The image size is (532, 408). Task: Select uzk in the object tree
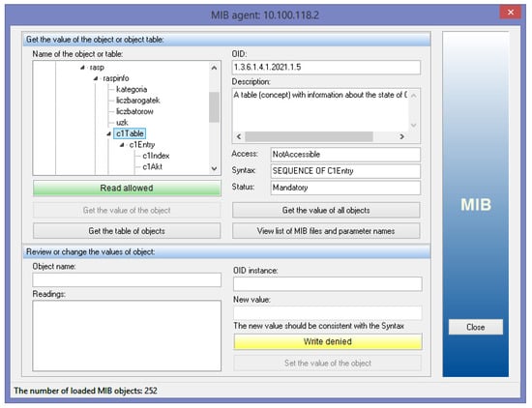(x=122, y=123)
